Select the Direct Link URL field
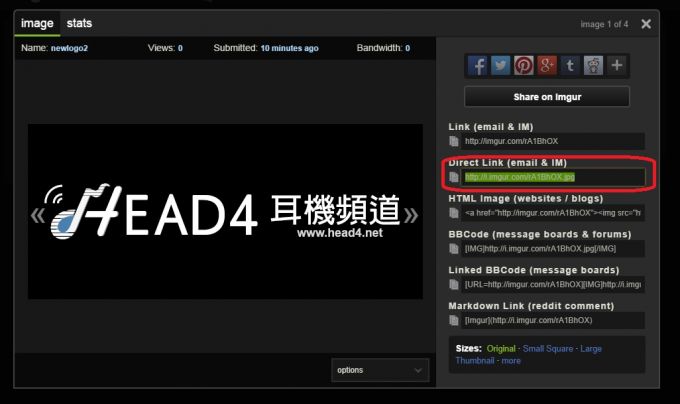This screenshot has height=404, width=680. tap(553, 177)
